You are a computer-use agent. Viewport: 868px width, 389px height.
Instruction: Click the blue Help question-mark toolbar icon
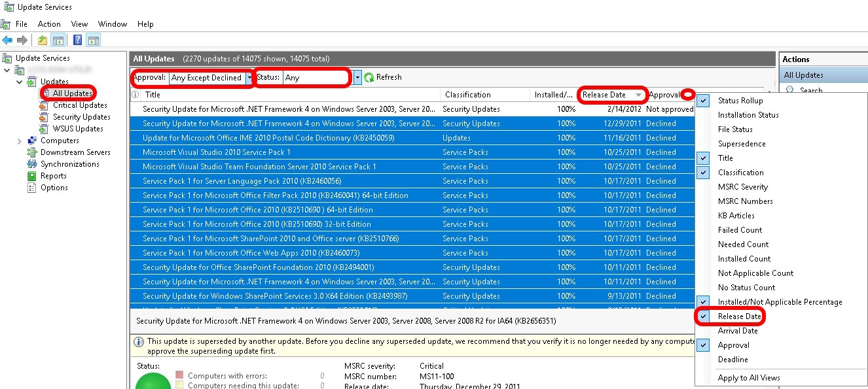pyautogui.click(x=77, y=41)
